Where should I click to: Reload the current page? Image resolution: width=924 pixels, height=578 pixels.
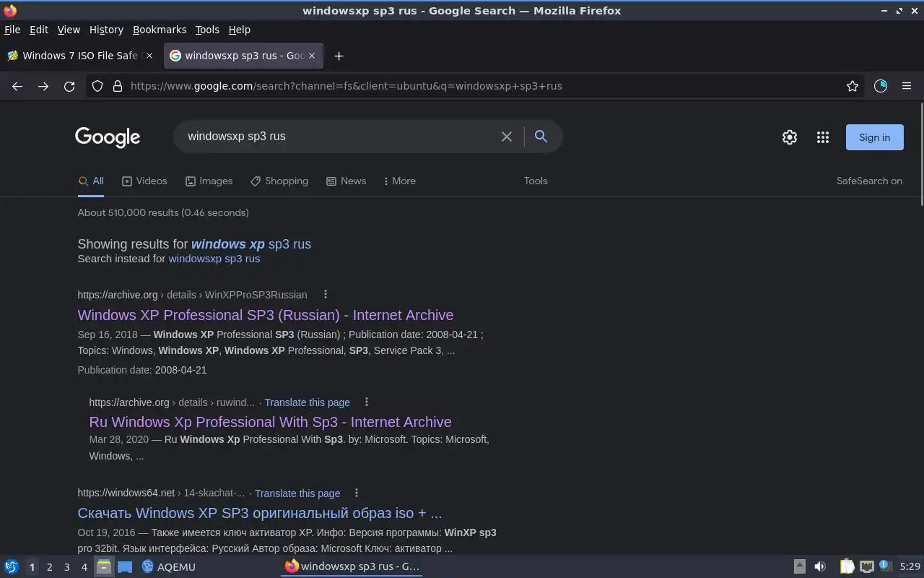[x=69, y=86]
